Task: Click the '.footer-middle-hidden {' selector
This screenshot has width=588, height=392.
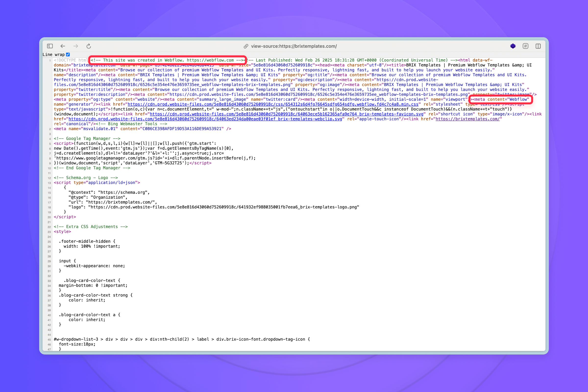Action: coord(87,242)
